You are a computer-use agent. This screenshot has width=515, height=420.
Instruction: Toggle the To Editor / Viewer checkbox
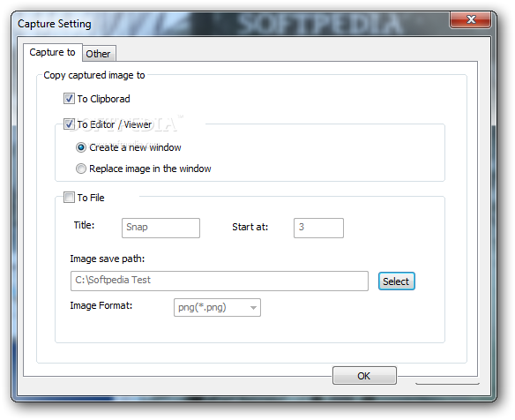69,124
